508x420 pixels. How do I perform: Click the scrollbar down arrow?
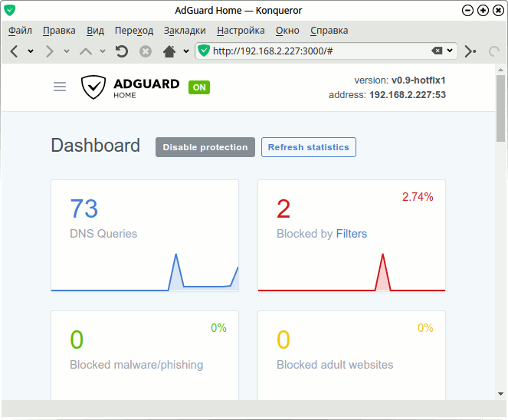[x=500, y=394]
